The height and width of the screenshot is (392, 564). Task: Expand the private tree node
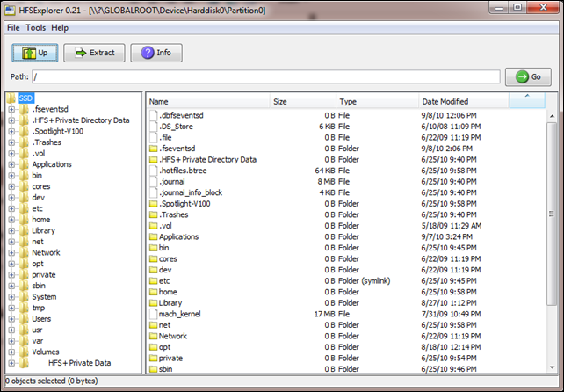(x=11, y=275)
